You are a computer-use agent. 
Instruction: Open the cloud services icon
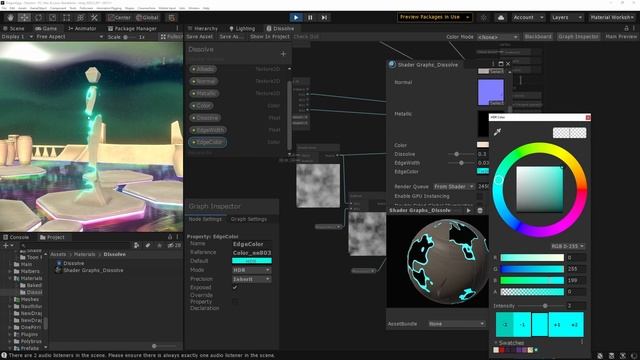501,18
